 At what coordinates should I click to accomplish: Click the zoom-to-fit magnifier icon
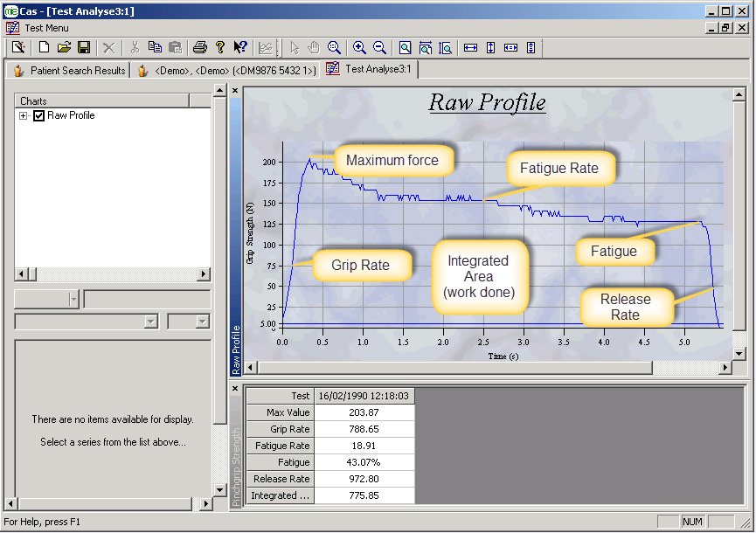click(x=405, y=47)
